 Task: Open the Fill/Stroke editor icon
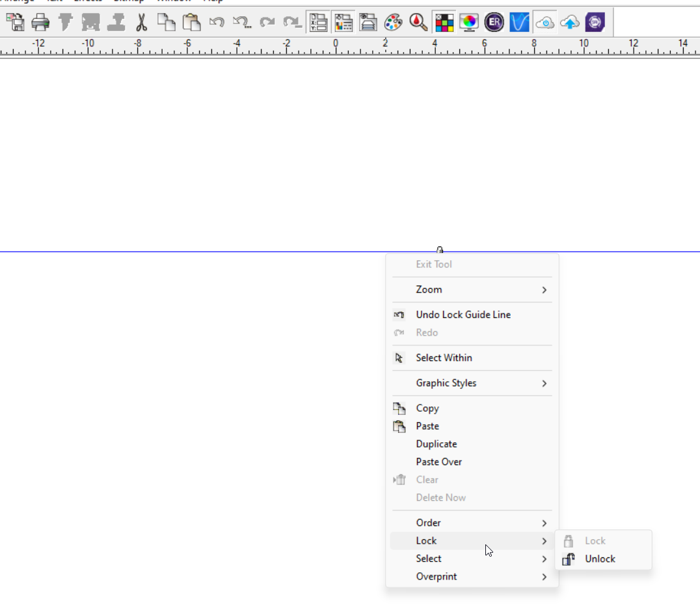343,22
